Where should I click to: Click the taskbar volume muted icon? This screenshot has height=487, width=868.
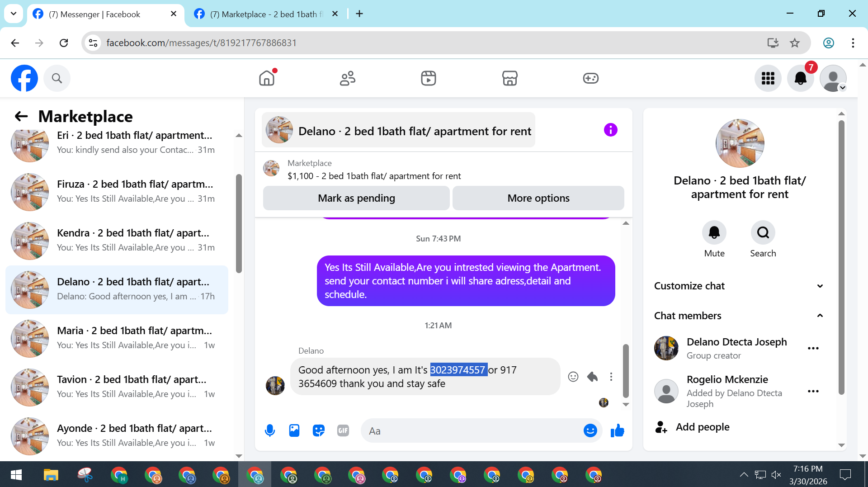click(776, 475)
